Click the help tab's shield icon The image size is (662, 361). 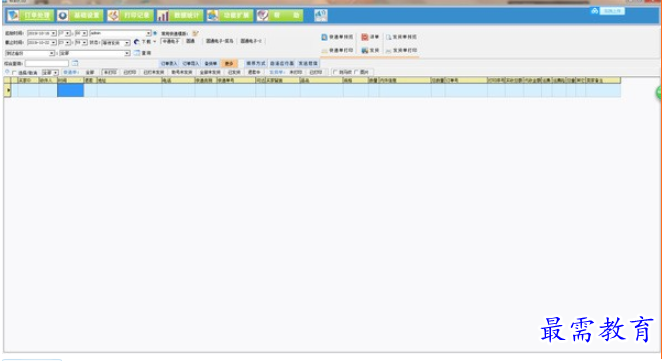[263, 16]
